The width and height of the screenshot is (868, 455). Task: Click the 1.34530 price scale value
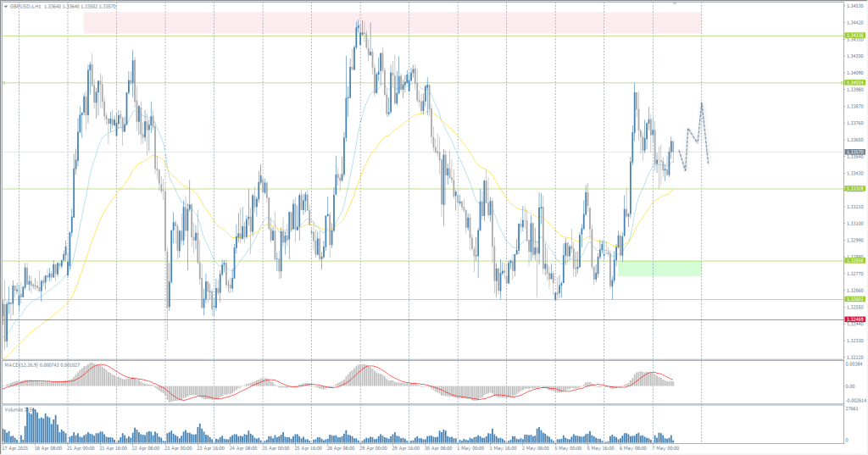click(x=855, y=6)
